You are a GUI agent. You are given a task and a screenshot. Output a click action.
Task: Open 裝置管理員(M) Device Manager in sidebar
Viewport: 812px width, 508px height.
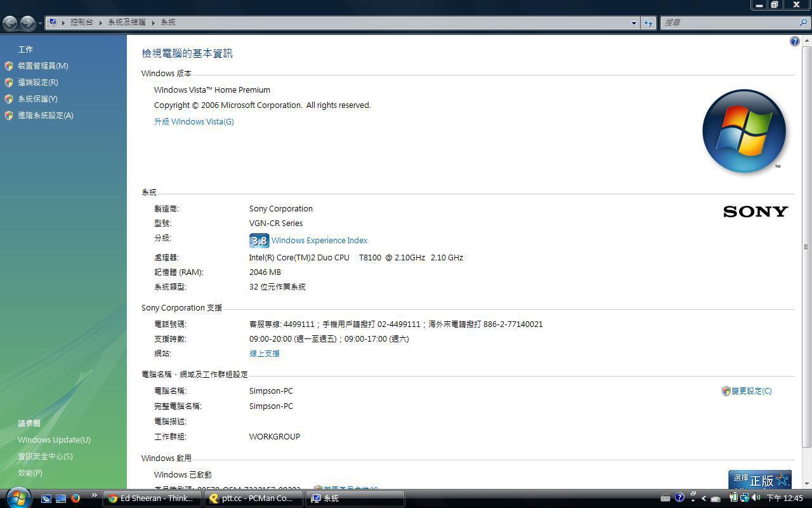pos(43,66)
